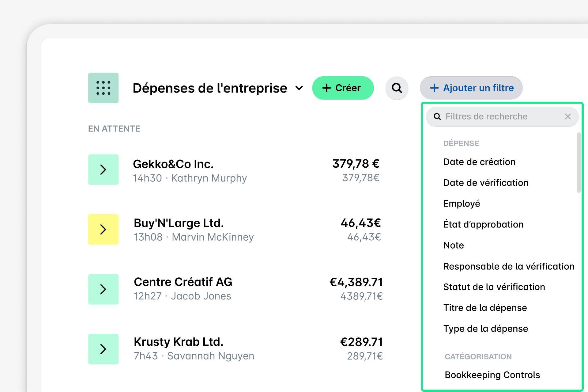Viewport: 588px width, 392px height.
Task: Click the €289.71 amount
Action: pos(361,342)
